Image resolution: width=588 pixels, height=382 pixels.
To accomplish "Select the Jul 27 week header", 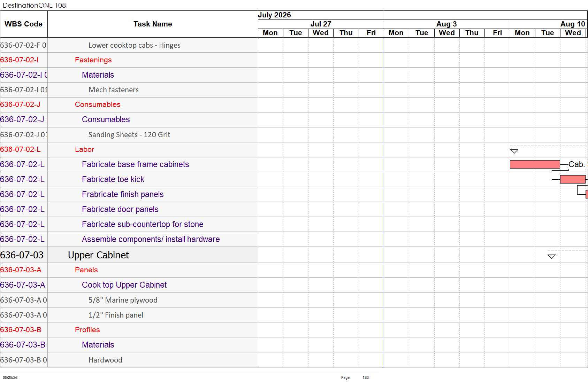I will 321,24.
